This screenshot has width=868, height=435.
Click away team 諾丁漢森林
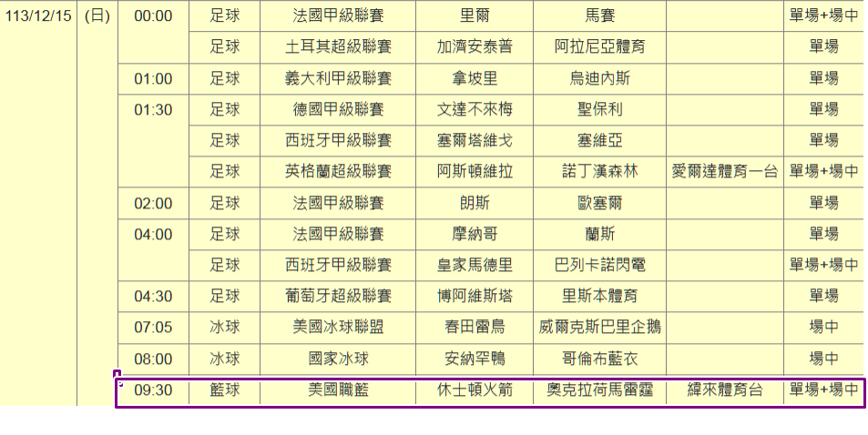[599, 172]
